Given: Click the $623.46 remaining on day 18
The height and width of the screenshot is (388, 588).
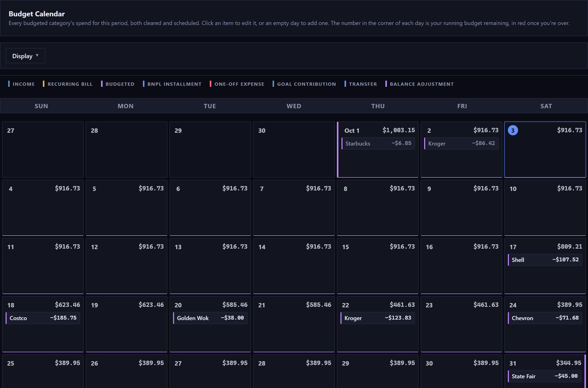Looking at the screenshot, I should coord(67,305).
